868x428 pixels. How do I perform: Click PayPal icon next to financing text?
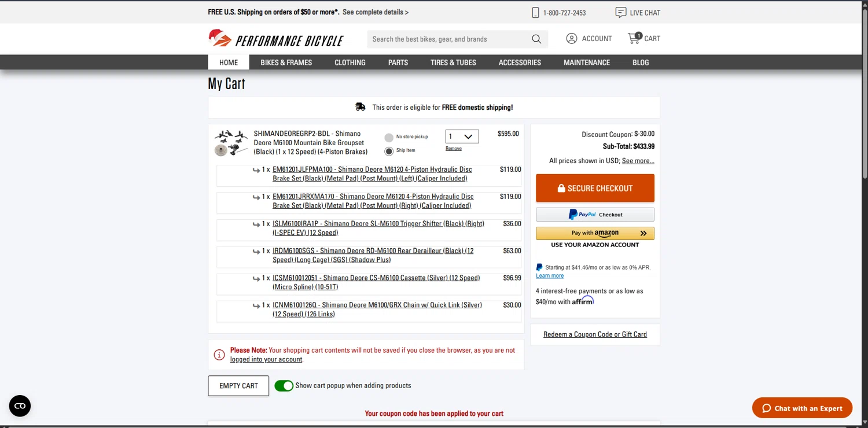click(x=539, y=267)
